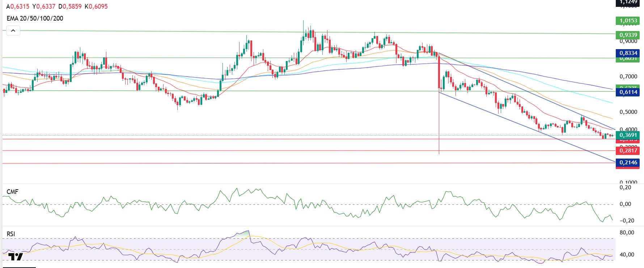644x268 pixels.
Task: Select the RSI indicator title
Action: 11,234
